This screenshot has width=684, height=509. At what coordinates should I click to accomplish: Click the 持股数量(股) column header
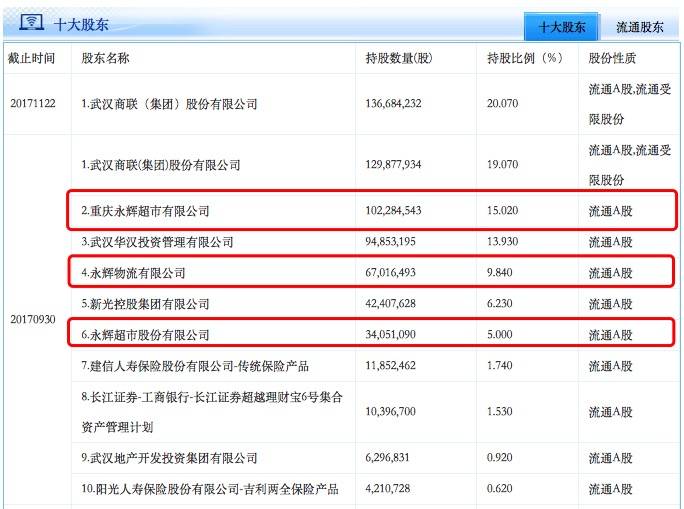(x=399, y=58)
